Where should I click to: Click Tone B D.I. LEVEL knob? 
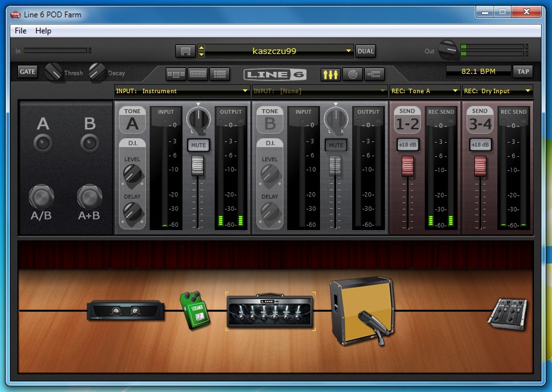[271, 175]
